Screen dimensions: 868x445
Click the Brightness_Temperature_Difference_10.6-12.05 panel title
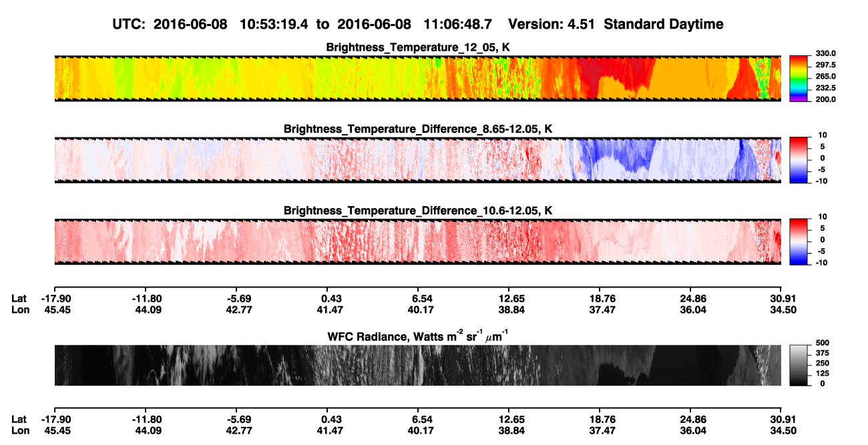[418, 211]
